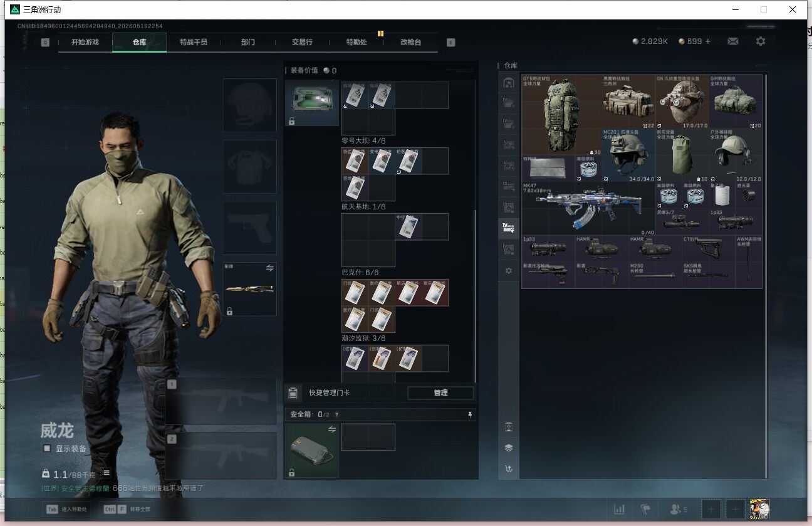Go to the 交易行 tab
The width and height of the screenshot is (812, 526).
click(302, 42)
